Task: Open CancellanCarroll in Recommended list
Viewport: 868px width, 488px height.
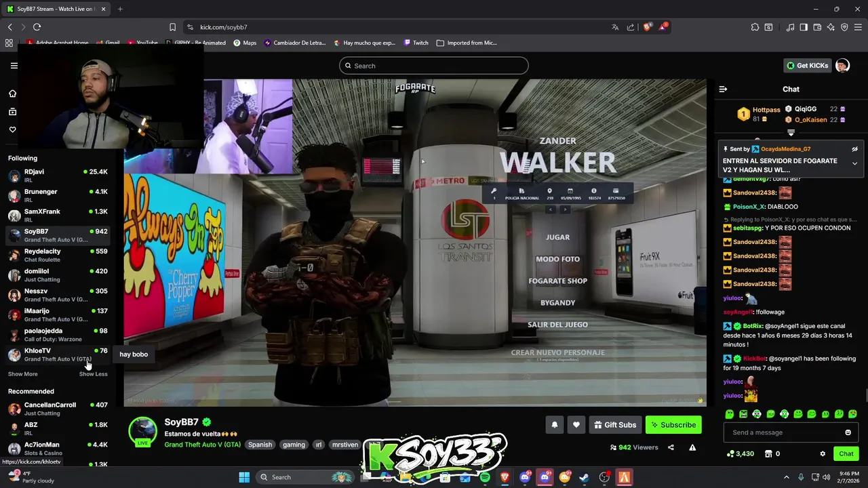Action: point(58,409)
